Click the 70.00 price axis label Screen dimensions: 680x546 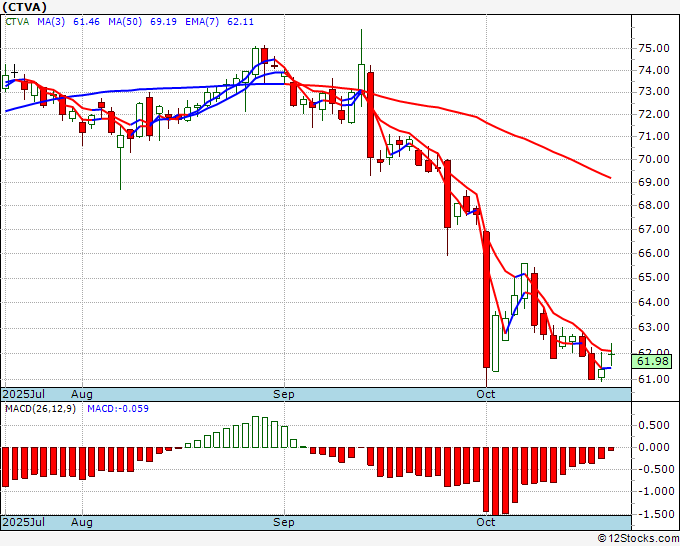[x=654, y=159]
